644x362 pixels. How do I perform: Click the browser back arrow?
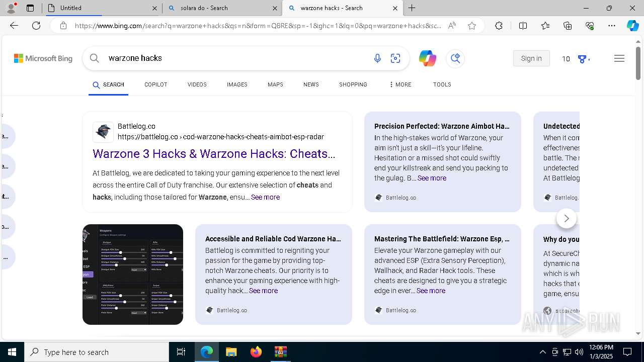(14, 26)
